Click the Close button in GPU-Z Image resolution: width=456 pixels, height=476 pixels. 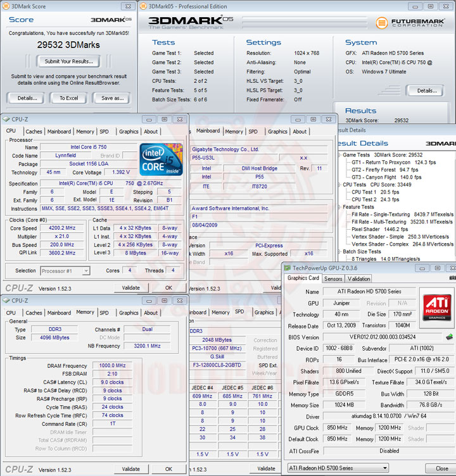tap(441, 468)
